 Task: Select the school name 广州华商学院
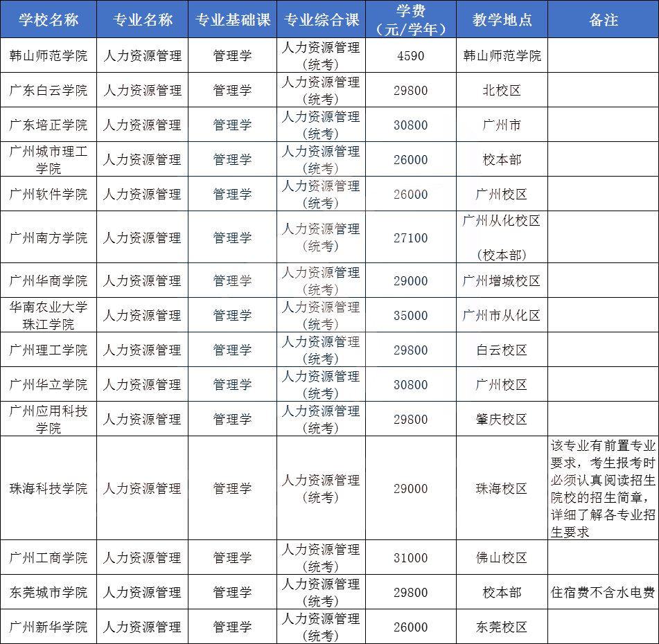[49, 280]
